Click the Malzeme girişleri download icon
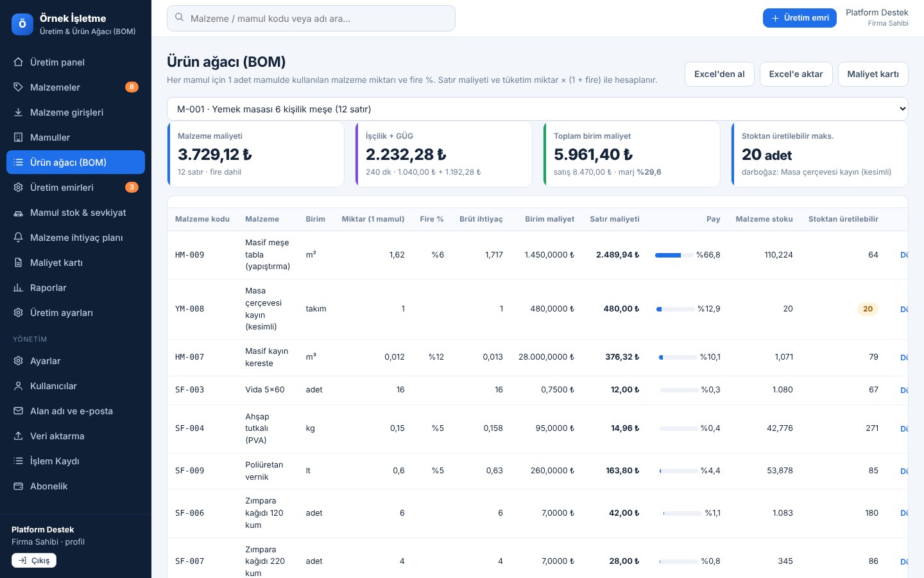 19,112
